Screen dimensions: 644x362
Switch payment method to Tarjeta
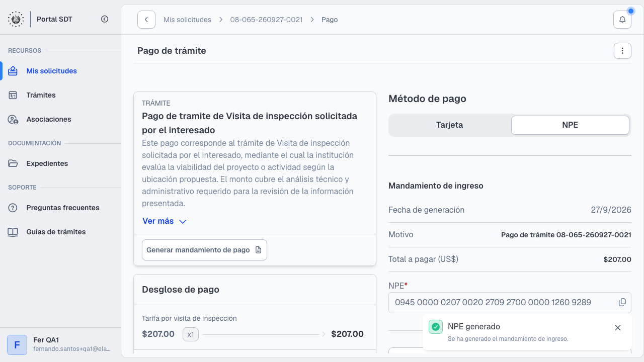(450, 125)
